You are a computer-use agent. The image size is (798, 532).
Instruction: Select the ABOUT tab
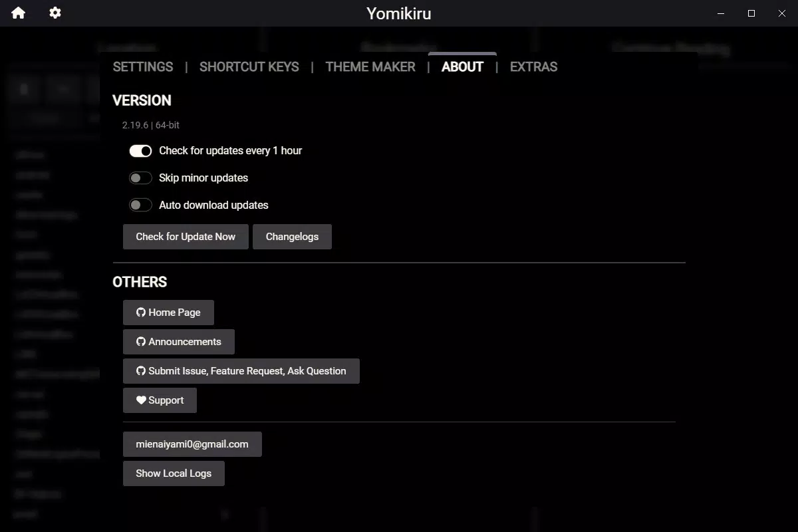(x=462, y=66)
